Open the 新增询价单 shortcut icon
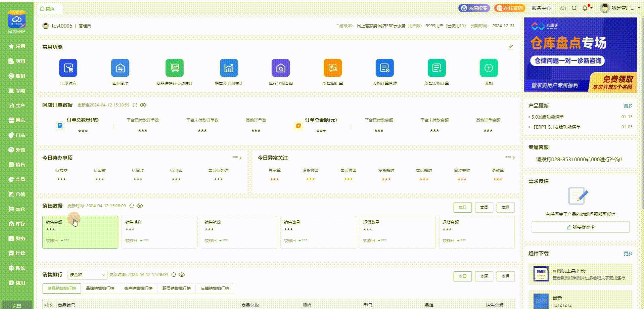 pyautogui.click(x=333, y=68)
